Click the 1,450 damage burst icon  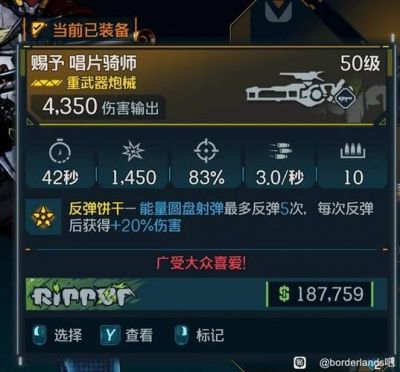(x=133, y=153)
